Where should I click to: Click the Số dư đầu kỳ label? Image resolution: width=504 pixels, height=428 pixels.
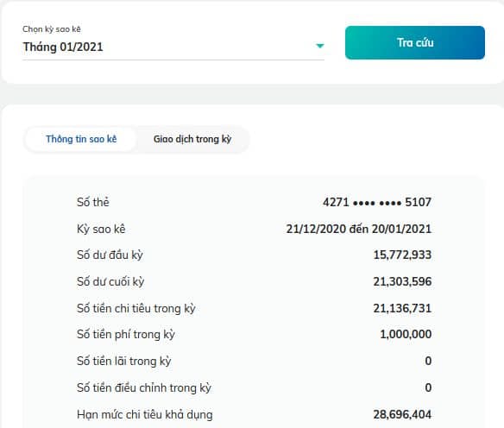(110, 255)
